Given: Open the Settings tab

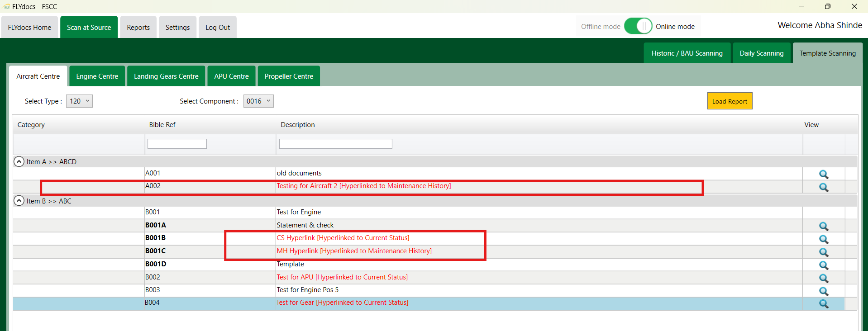Looking at the screenshot, I should click(x=177, y=27).
